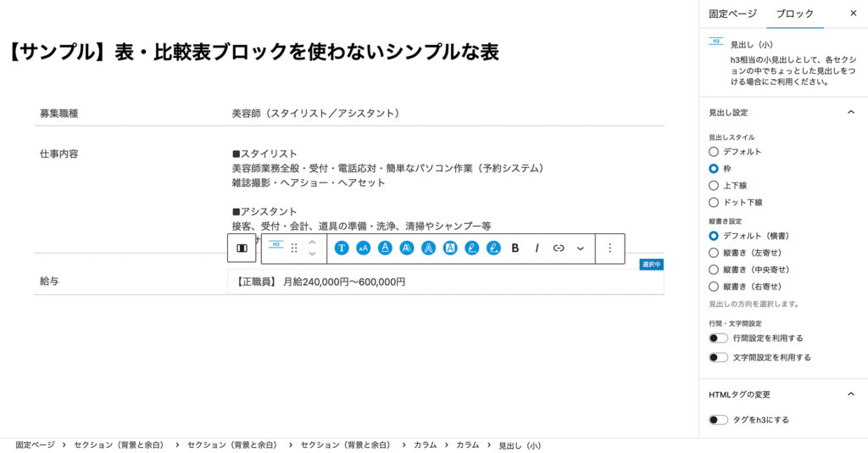Select the 枠 heading style radio button
The height and width of the screenshot is (453, 868).
[714, 169]
